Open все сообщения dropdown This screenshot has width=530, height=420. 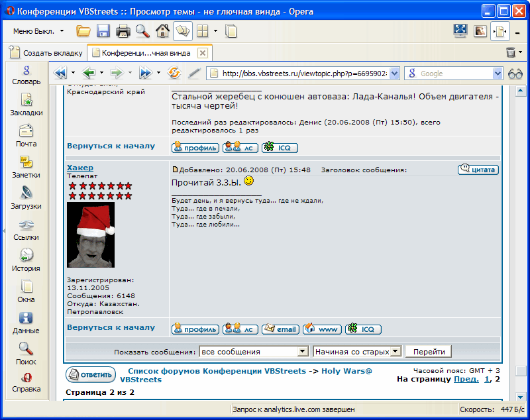(254, 352)
